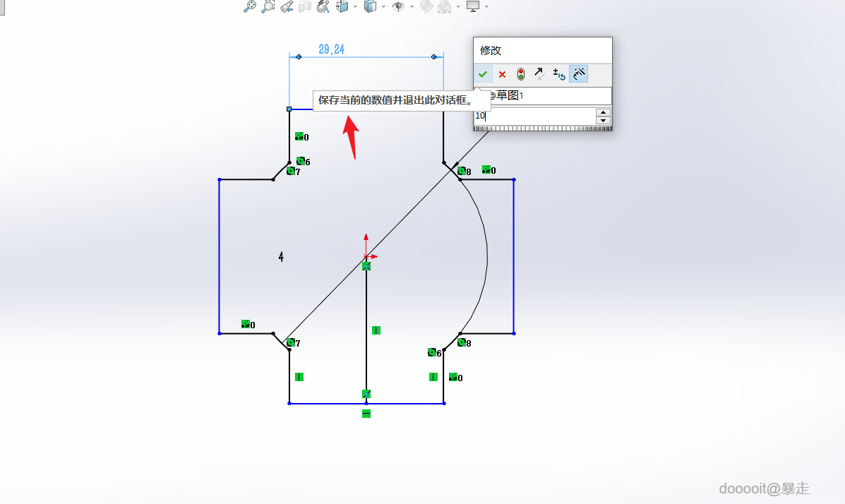The image size is (845, 504).
Task: Click the Hide/Show Items eye icon
Action: click(x=398, y=6)
